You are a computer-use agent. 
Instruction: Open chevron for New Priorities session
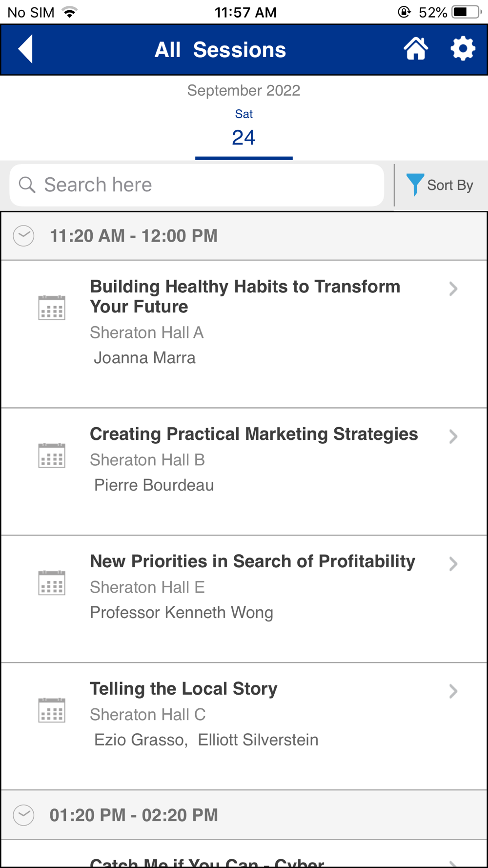tap(453, 563)
